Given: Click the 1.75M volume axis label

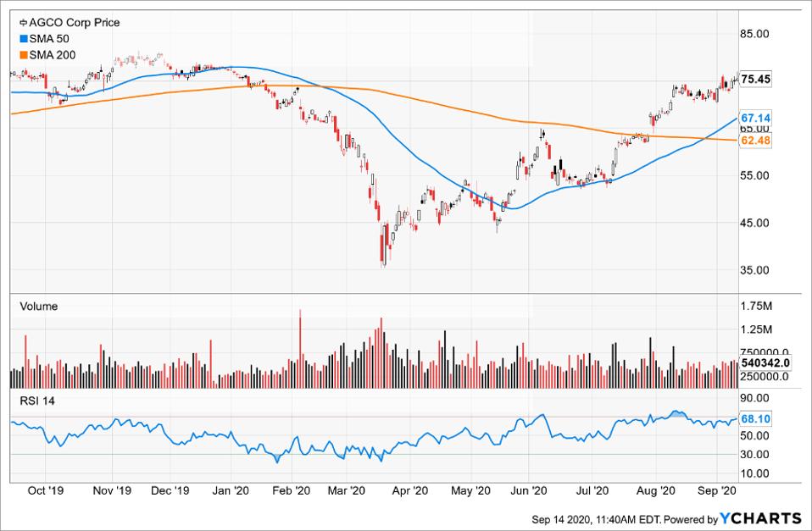Looking at the screenshot, I should [755, 306].
